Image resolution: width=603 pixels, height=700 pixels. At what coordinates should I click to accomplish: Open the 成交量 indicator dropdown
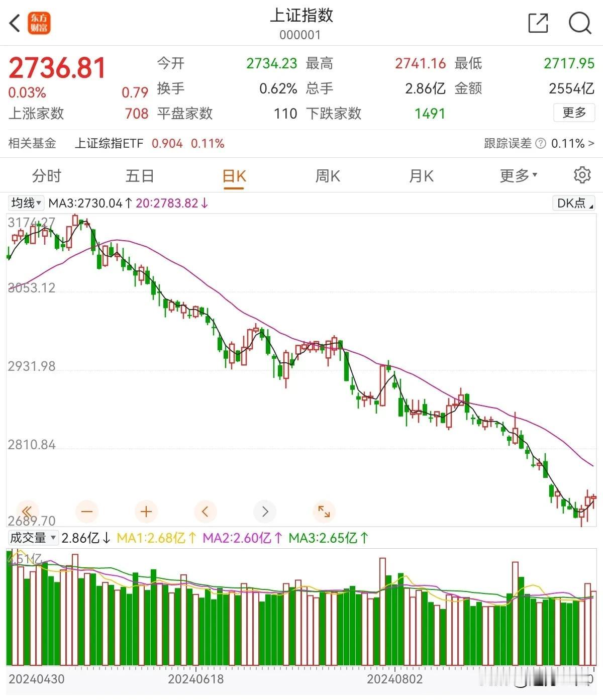(33, 538)
